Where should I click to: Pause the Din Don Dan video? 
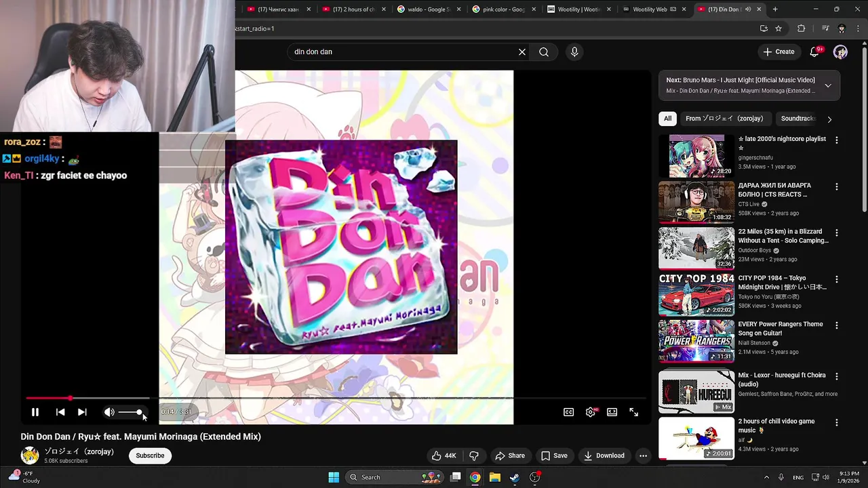(35, 412)
